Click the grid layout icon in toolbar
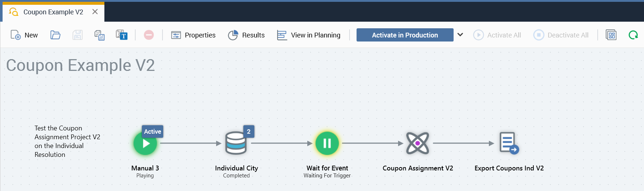Viewport: 644px width, 191px height. pos(611,35)
